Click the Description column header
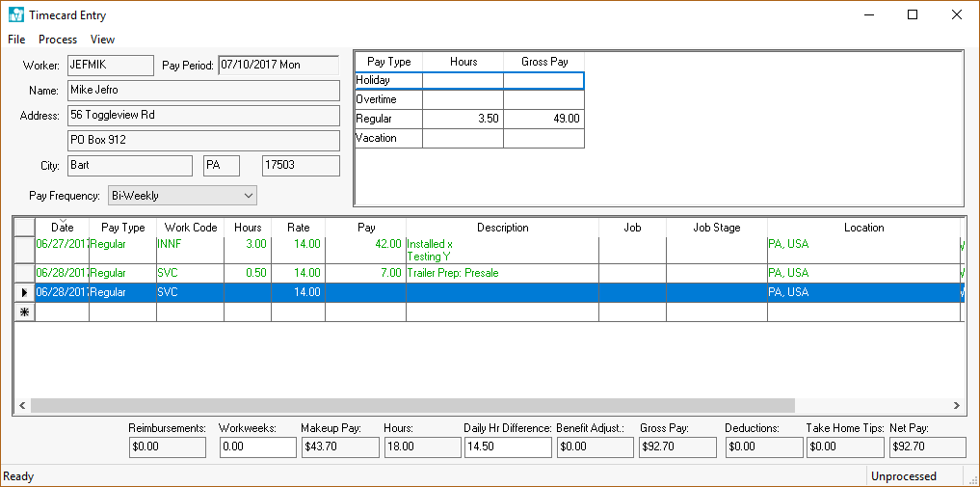 pyautogui.click(x=502, y=228)
